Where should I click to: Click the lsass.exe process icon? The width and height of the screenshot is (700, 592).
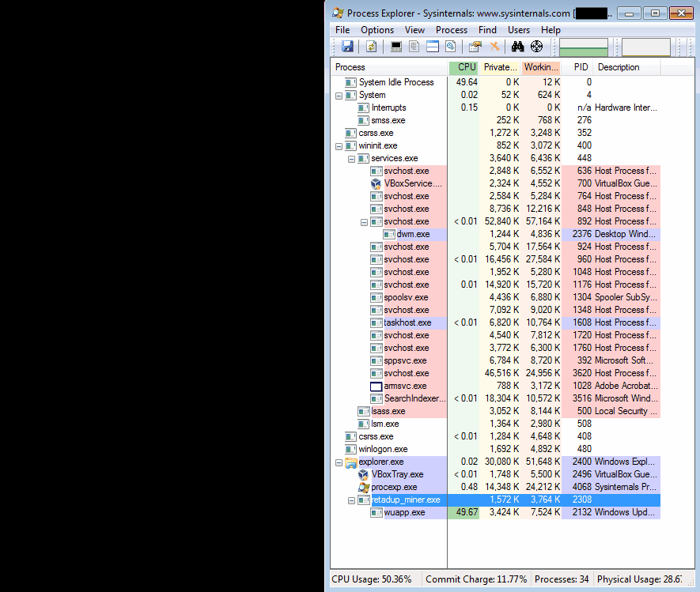click(363, 411)
